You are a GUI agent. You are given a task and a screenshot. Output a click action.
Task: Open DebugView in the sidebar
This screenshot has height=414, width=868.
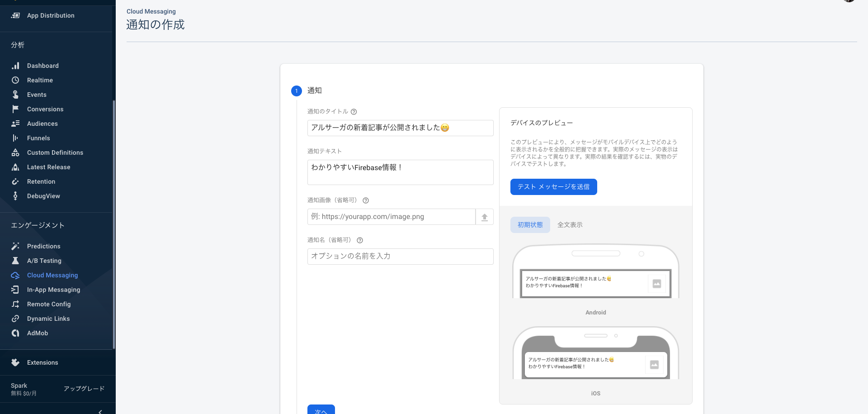click(x=43, y=196)
